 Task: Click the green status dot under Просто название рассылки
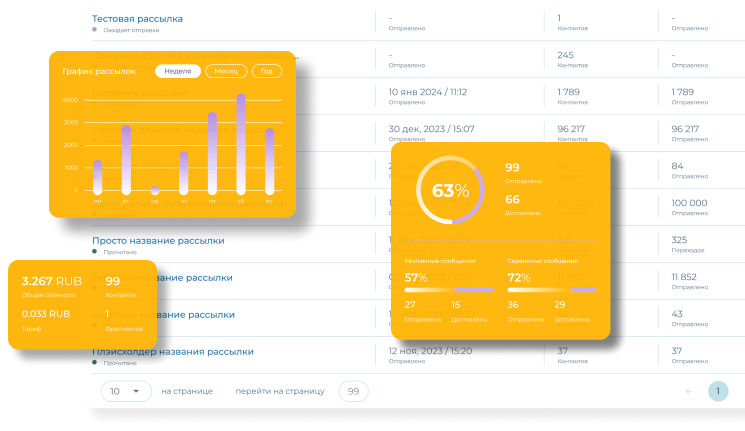(94, 252)
